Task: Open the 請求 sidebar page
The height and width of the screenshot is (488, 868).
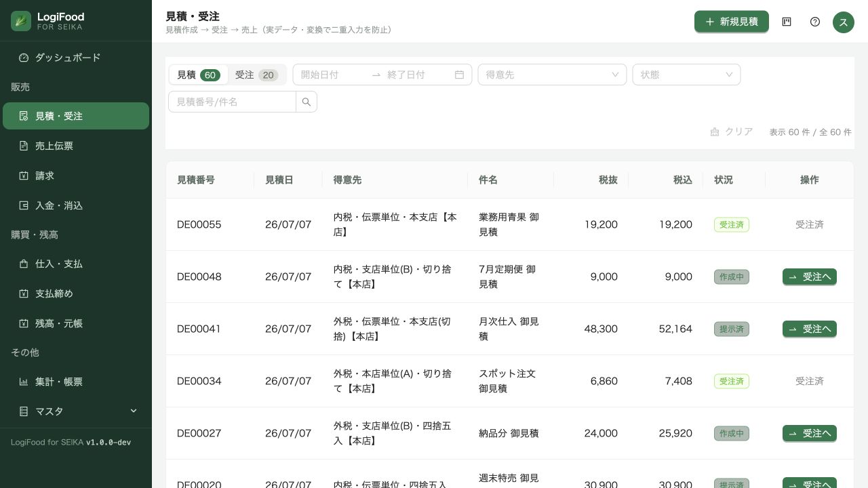Action: point(76,176)
